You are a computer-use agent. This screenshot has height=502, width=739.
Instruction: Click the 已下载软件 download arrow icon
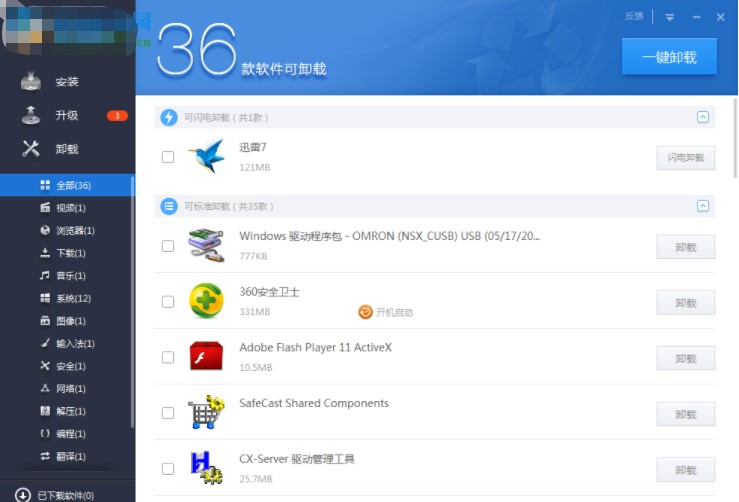pyautogui.click(x=23, y=495)
